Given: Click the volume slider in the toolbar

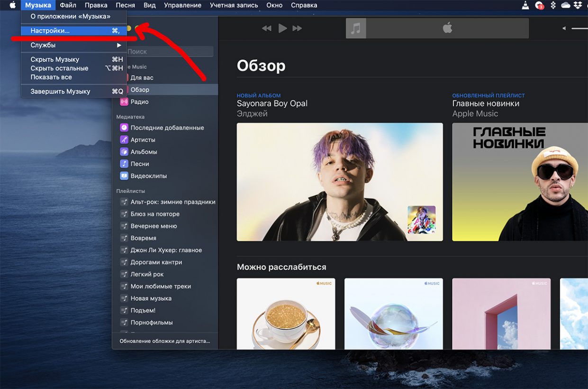Looking at the screenshot, I should (579, 28).
